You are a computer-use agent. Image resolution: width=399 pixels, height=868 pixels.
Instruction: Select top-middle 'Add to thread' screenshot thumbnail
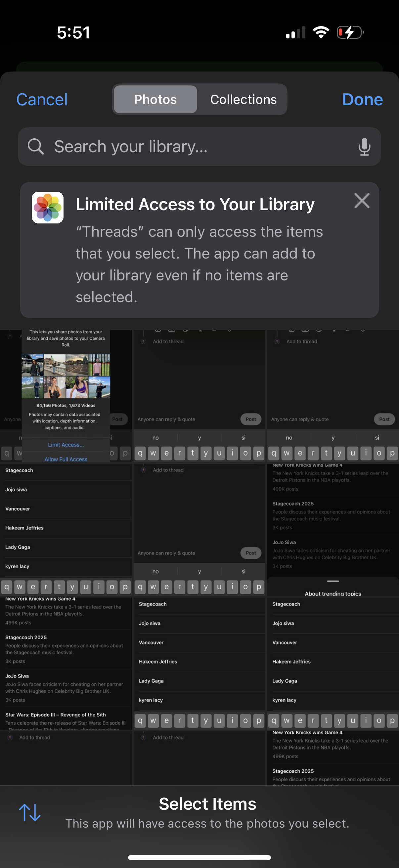pyautogui.click(x=199, y=396)
